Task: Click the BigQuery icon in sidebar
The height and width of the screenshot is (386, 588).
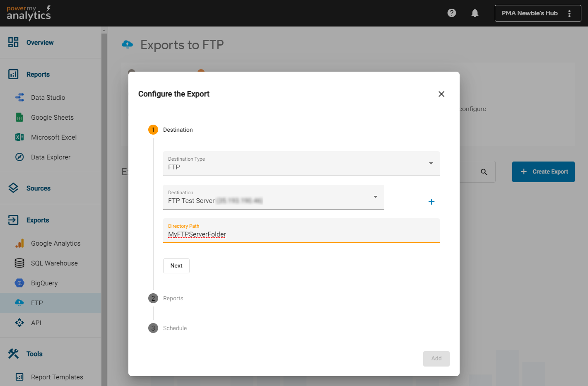Action: coord(19,283)
